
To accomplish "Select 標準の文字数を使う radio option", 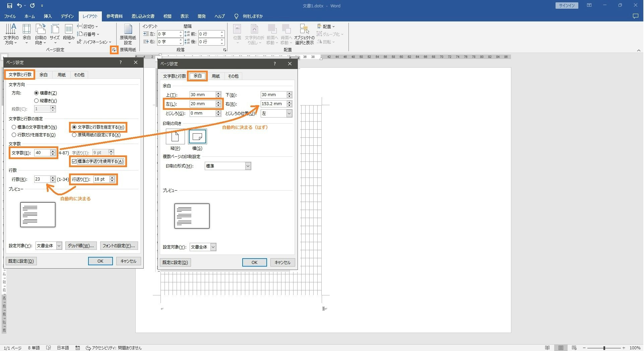I will (x=14, y=127).
